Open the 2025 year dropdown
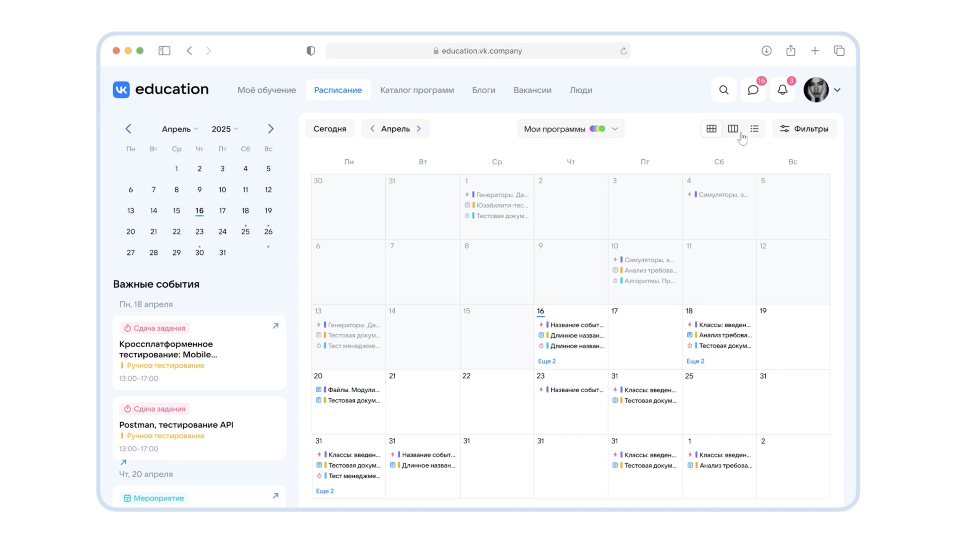The image size is (980, 549). pos(225,129)
